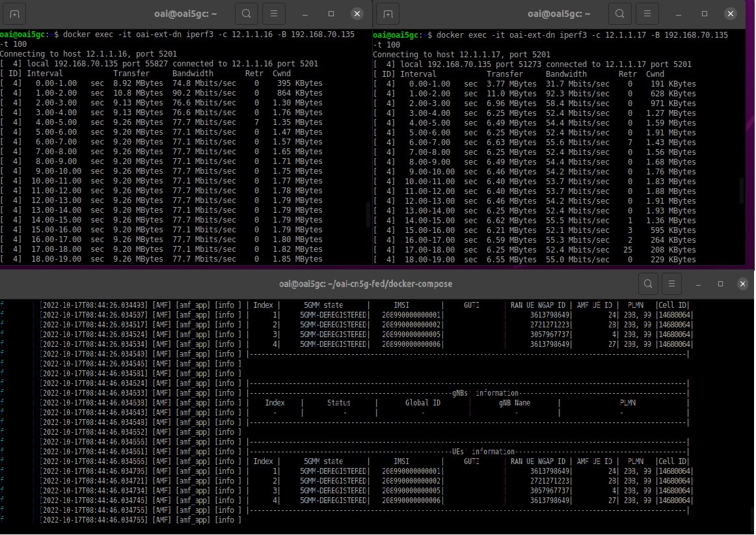Click left terminal title oai@oai5gc: ~
This screenshot has height=535, width=756.
[x=185, y=14]
